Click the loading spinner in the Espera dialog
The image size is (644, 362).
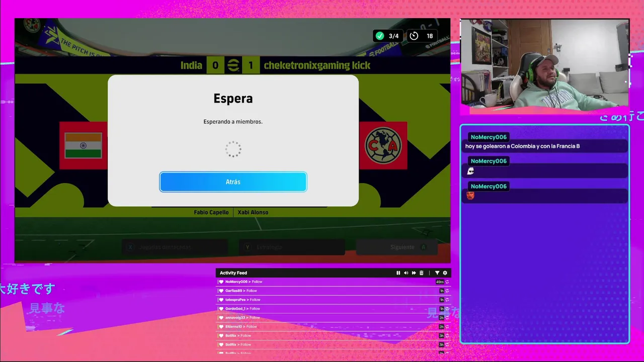click(233, 149)
